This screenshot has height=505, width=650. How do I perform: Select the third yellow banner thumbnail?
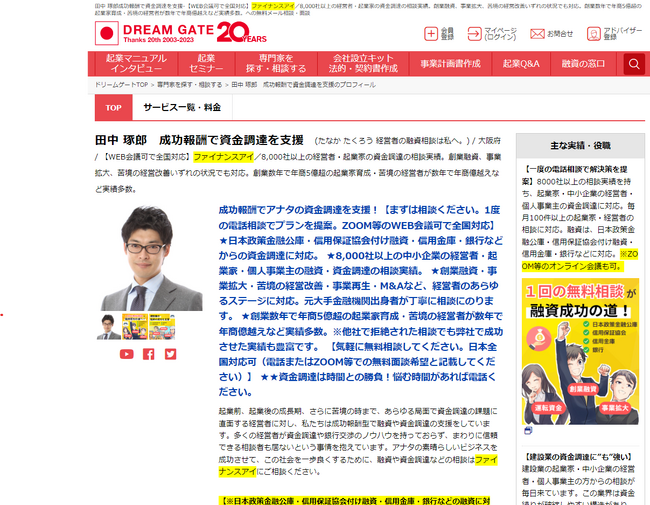pyautogui.click(x=162, y=327)
